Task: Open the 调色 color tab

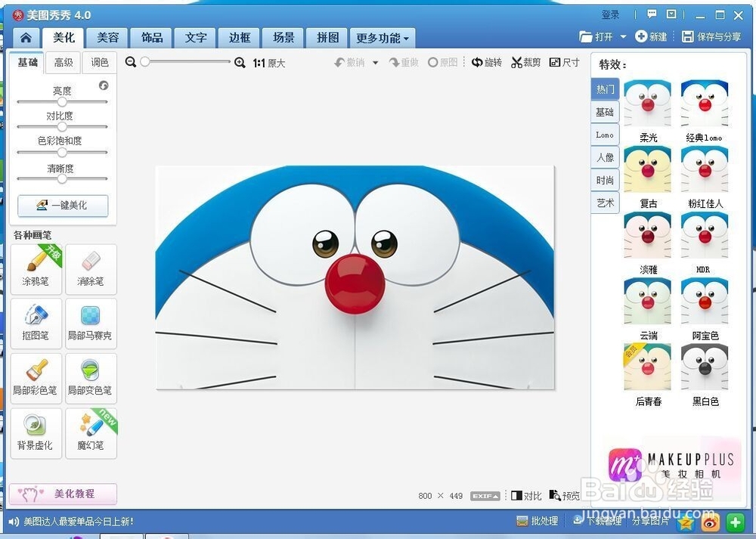Action: [x=99, y=62]
